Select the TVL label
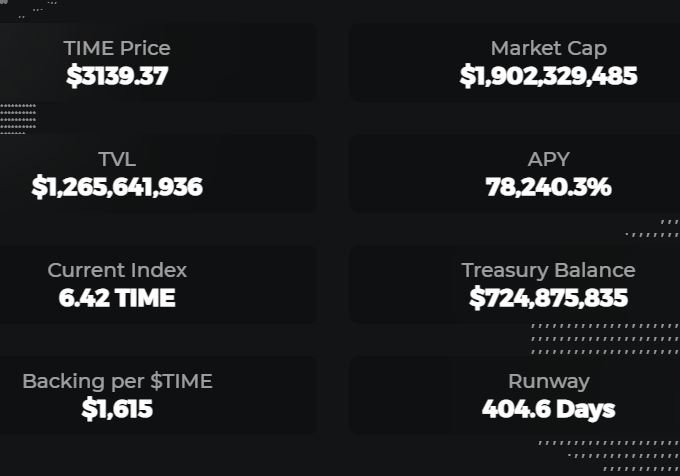 click(117, 159)
